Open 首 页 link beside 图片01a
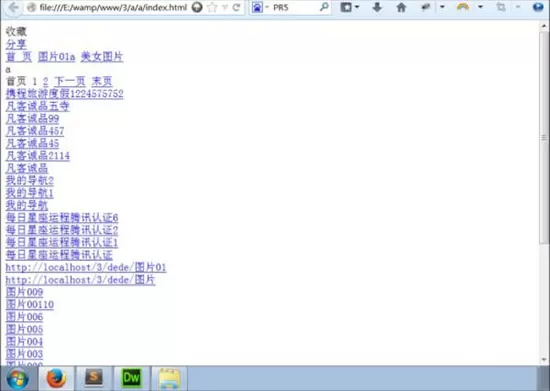This screenshot has height=391, width=550. tap(19, 56)
